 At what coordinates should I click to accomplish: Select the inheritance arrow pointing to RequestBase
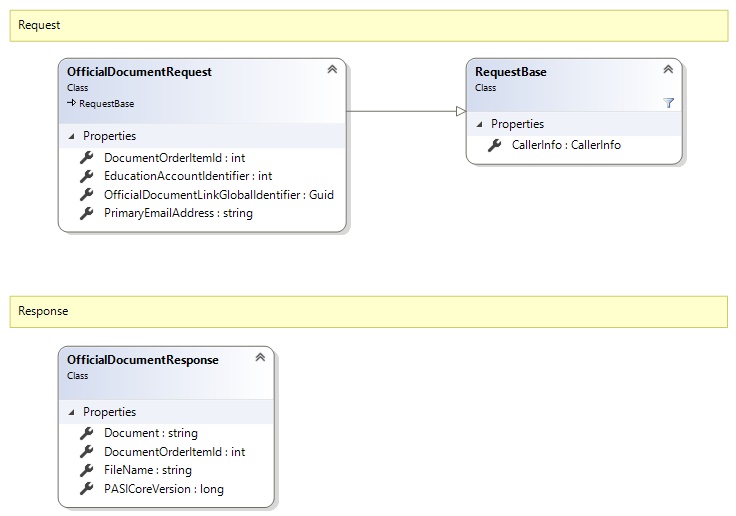406,111
